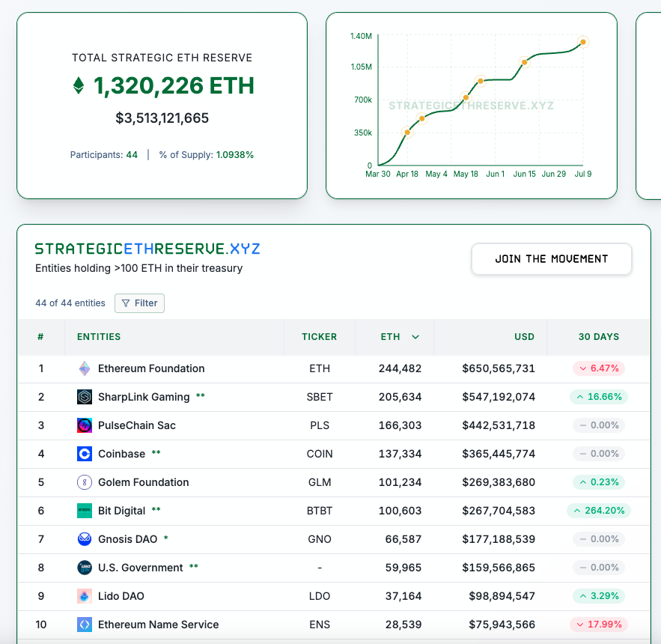Click the SBET ticker cell
Viewport: 661px width, 644px height.
click(x=320, y=397)
